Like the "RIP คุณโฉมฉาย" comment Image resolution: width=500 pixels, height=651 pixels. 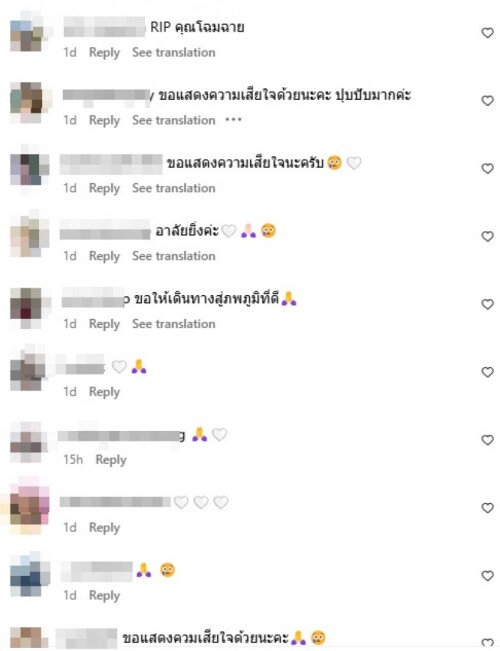(x=487, y=33)
